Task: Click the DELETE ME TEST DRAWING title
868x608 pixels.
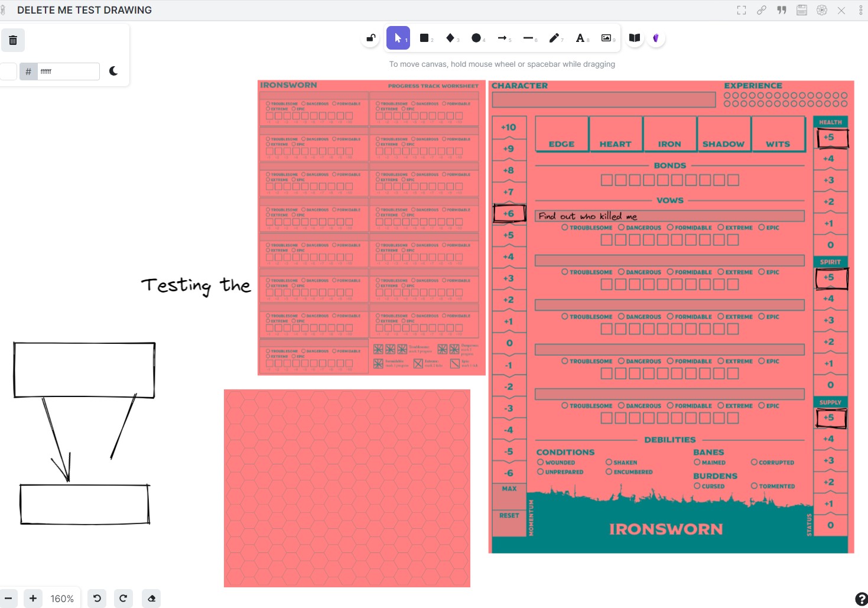Action: [x=84, y=10]
